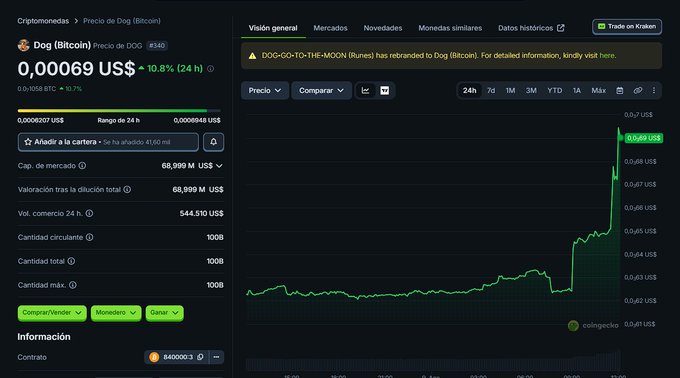
Task: Switch to Monedas similares tab
Action: [450, 28]
